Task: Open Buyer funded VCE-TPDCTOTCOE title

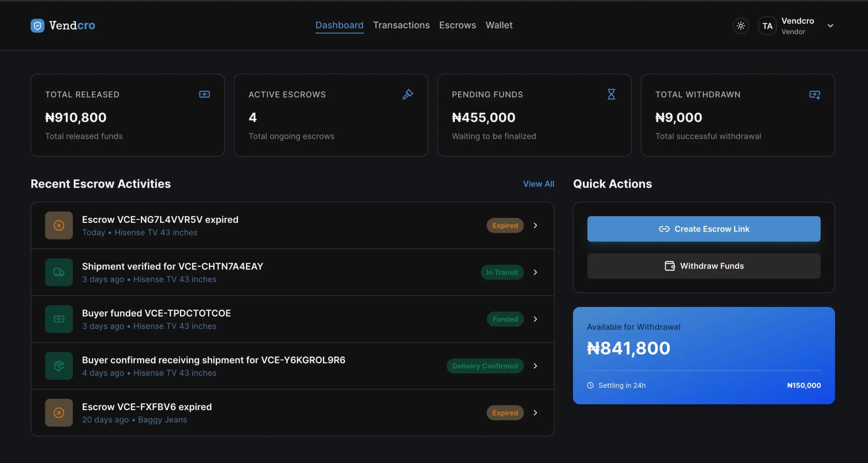Action: pos(156,313)
